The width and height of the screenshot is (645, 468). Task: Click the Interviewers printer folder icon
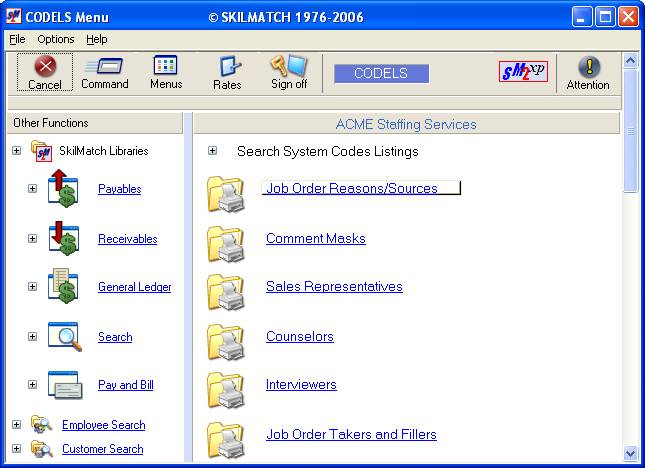[226, 390]
